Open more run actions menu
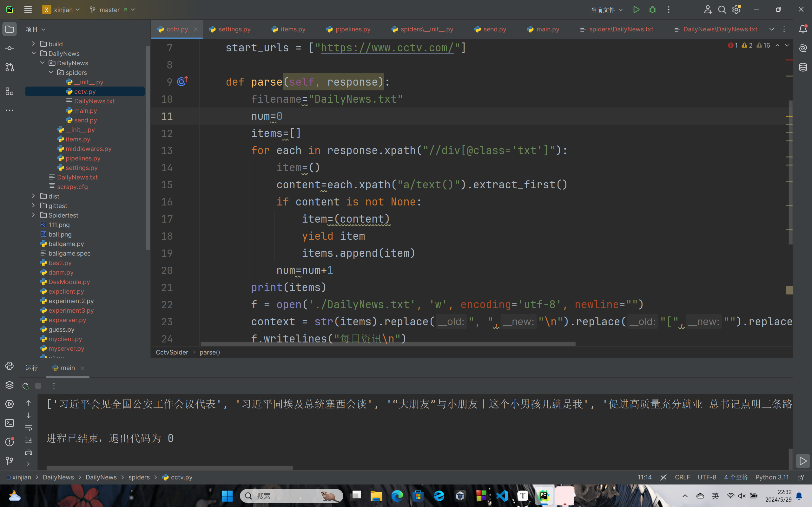 (x=668, y=10)
